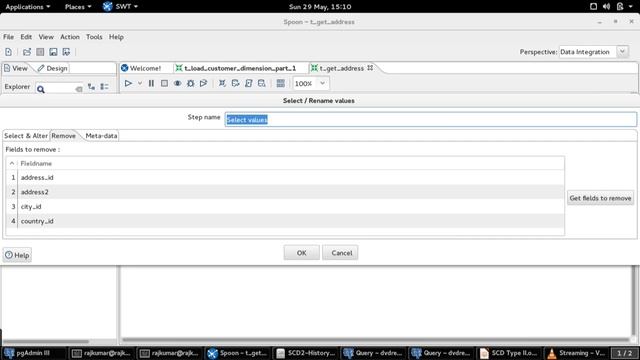
Task: Open the SWT application menu
Action: [120, 7]
